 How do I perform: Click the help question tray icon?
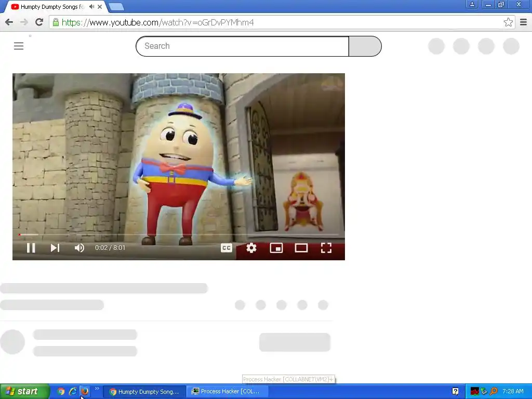[455, 392]
